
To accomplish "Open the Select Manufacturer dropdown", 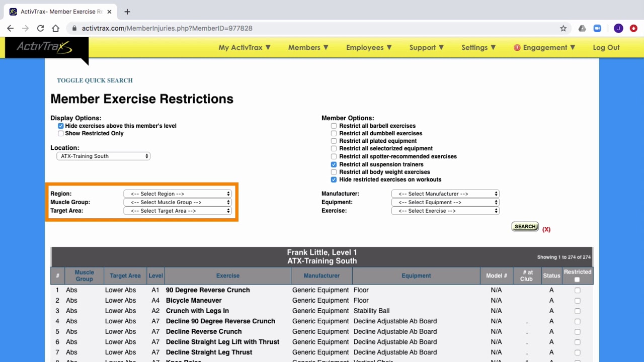I will pos(445,194).
